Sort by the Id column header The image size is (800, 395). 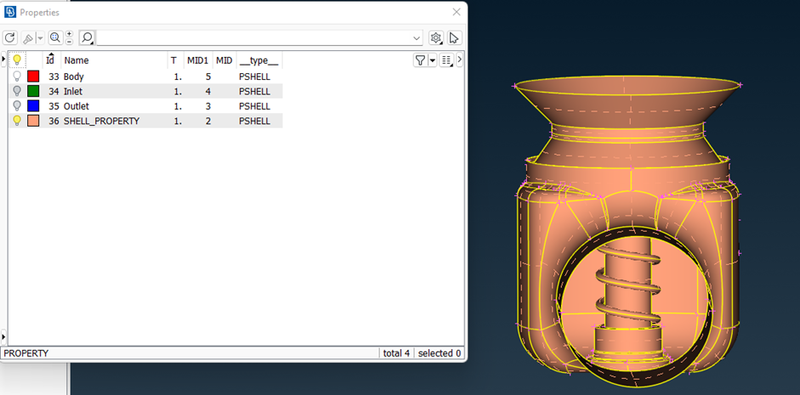tap(50, 60)
